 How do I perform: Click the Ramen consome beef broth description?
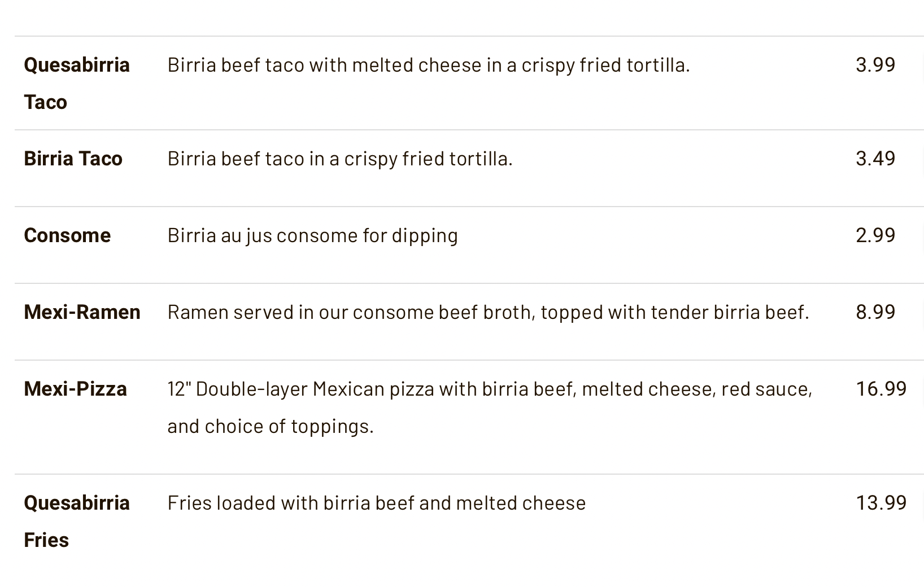pos(488,312)
